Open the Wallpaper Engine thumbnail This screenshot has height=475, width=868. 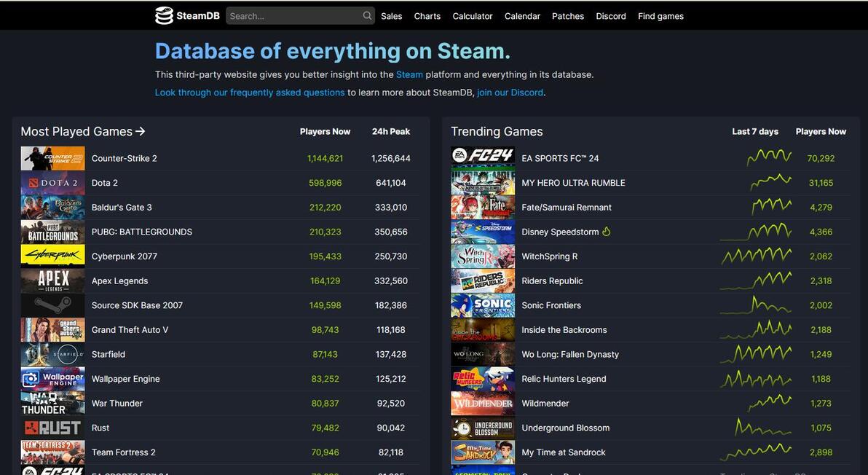click(52, 379)
